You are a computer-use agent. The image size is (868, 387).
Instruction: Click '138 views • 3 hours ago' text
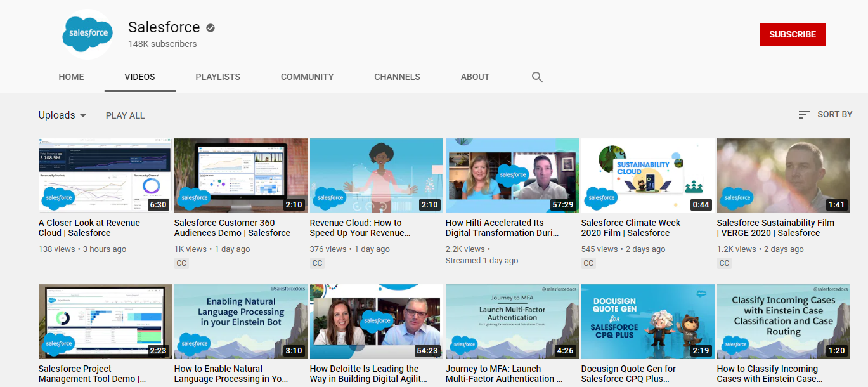[x=82, y=249]
